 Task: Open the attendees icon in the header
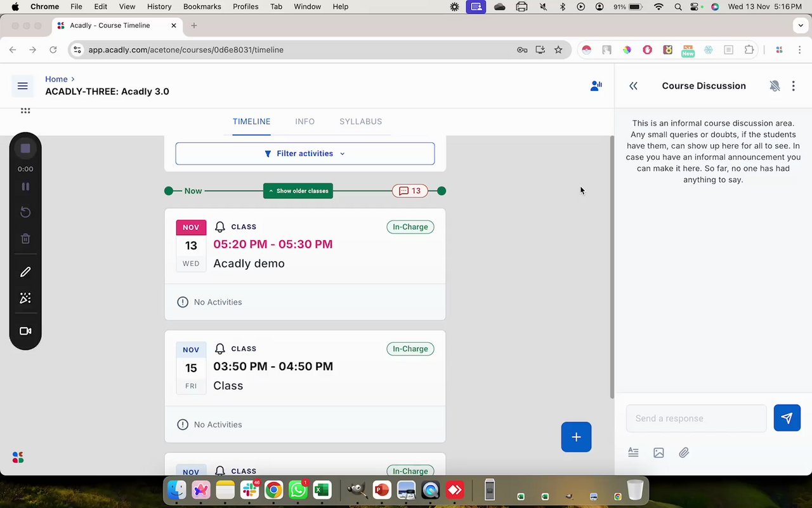pos(596,86)
